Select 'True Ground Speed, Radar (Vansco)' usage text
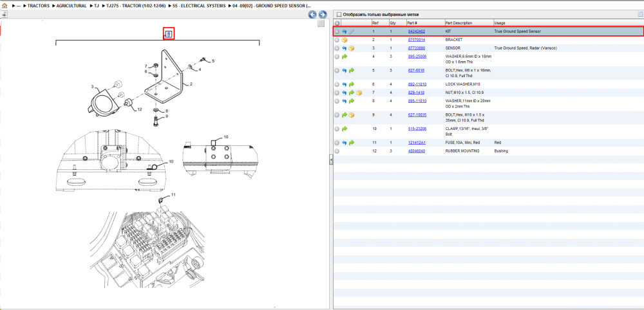The width and height of the screenshot is (644, 310). [526, 48]
